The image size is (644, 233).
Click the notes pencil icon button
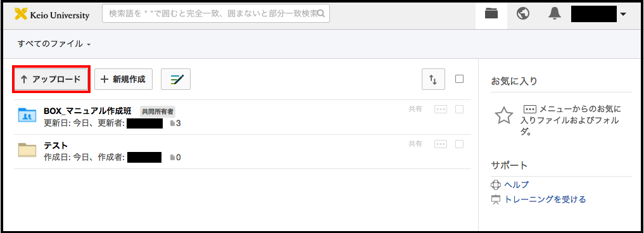(x=175, y=79)
